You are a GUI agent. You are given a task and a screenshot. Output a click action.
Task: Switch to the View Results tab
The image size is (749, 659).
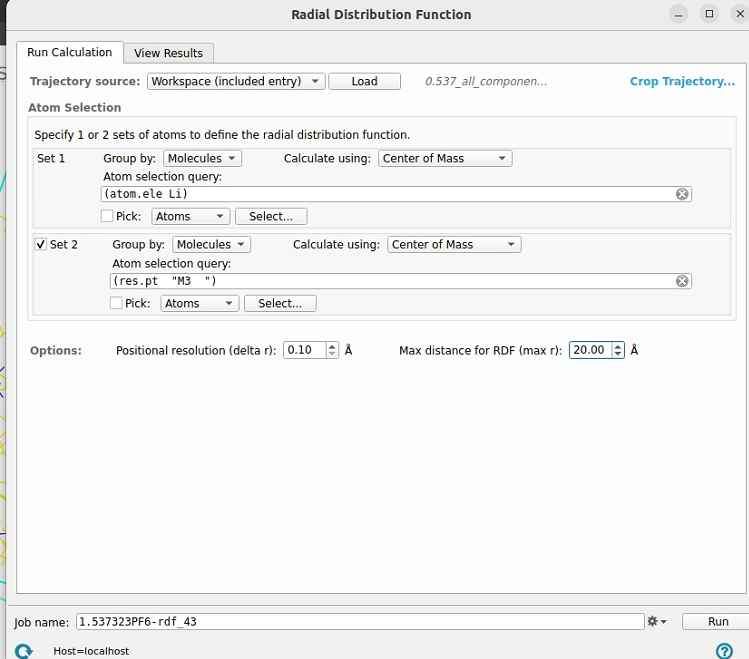pos(169,53)
